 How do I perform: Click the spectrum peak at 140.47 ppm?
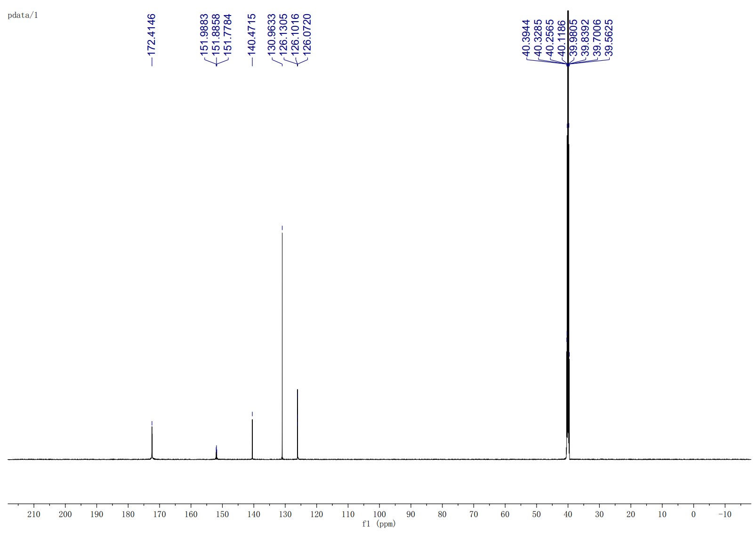pyautogui.click(x=252, y=439)
